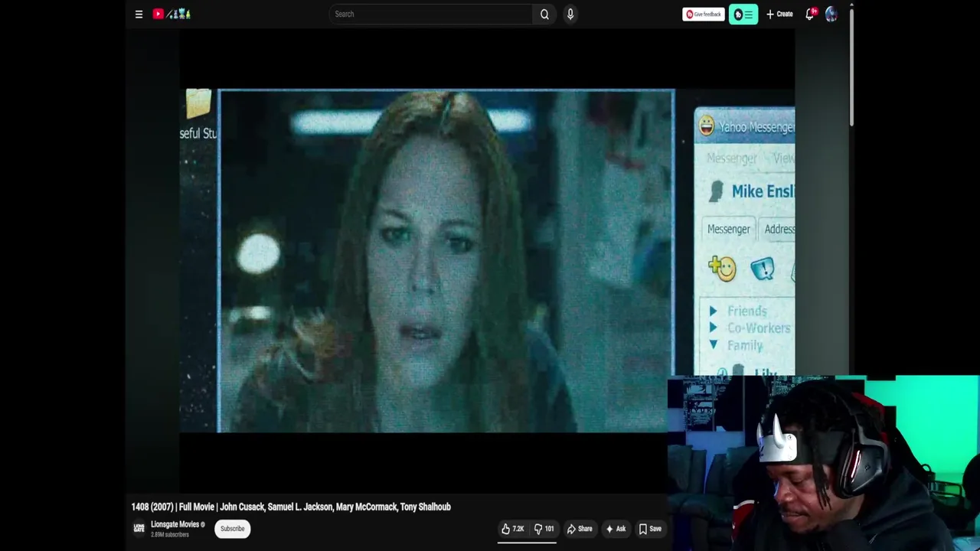Open the Lionsgate Movies channel avatar
The height and width of the screenshot is (551, 980).
[139, 528]
